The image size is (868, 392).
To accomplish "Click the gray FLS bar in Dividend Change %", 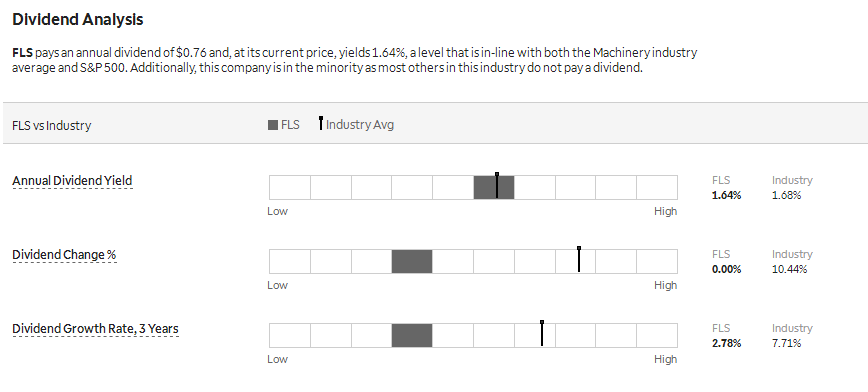I will point(412,261).
